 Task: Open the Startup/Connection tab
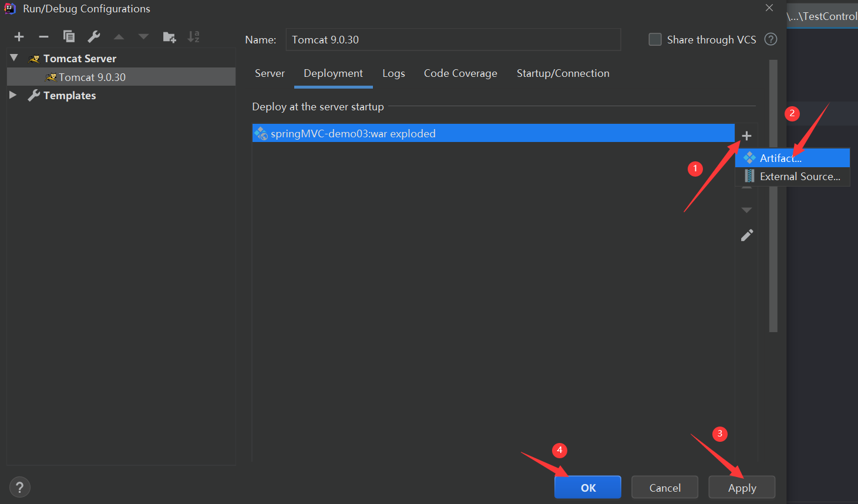click(563, 73)
